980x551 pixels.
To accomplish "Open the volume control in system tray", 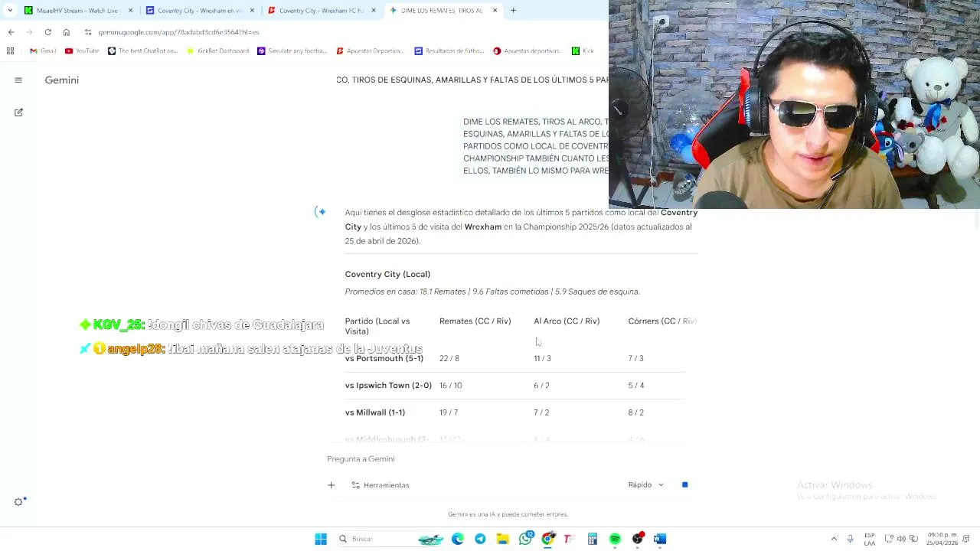I will pyautogui.click(x=901, y=539).
